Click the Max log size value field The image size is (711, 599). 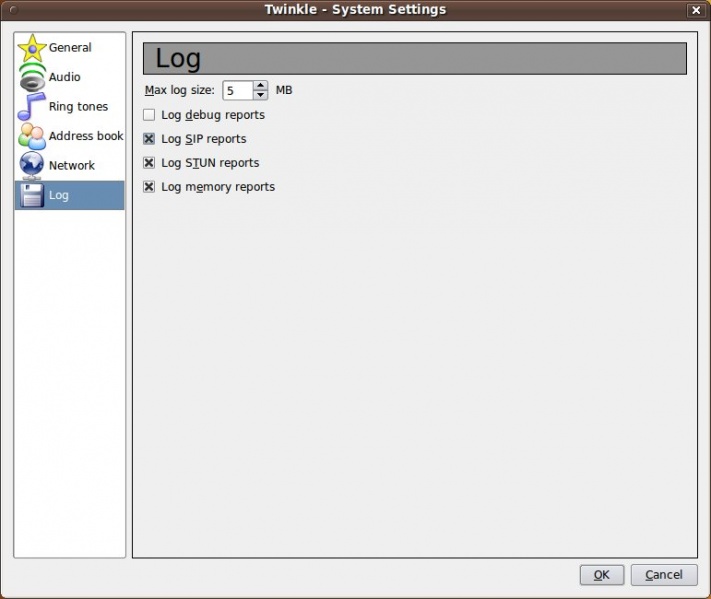pyautogui.click(x=237, y=91)
